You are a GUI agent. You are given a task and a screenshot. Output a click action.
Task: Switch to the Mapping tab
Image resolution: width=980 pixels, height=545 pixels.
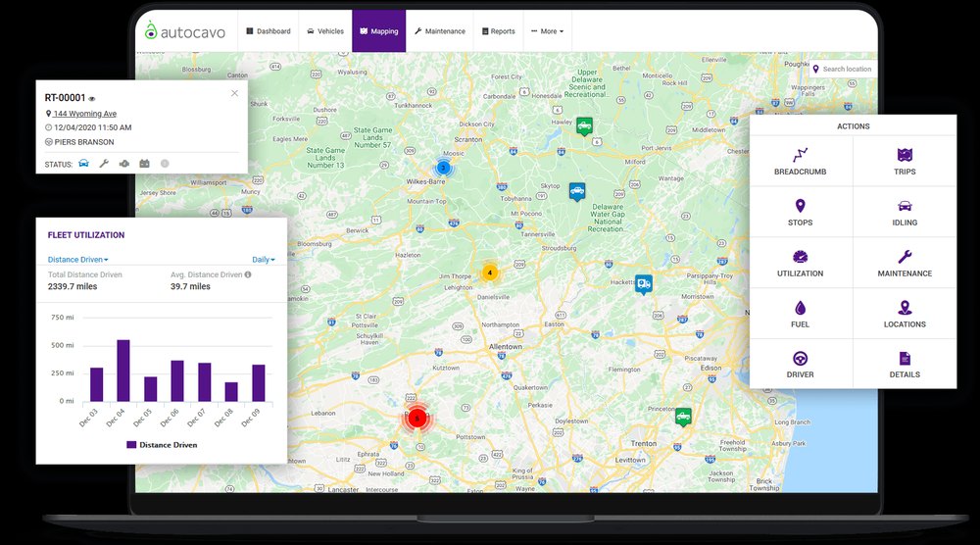click(x=378, y=31)
